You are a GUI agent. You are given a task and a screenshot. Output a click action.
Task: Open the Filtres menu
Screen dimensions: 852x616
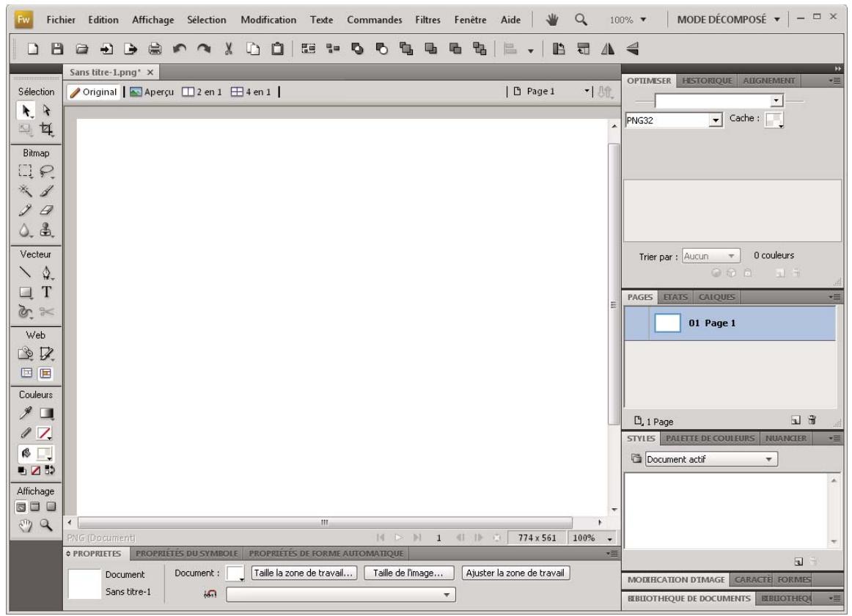click(427, 20)
